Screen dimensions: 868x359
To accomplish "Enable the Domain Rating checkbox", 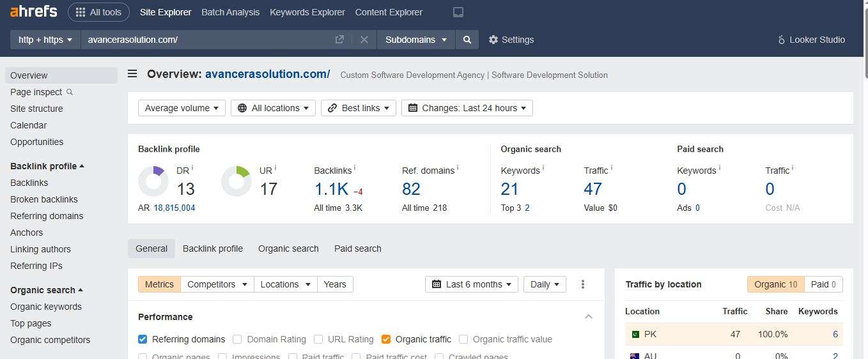I will tap(237, 339).
